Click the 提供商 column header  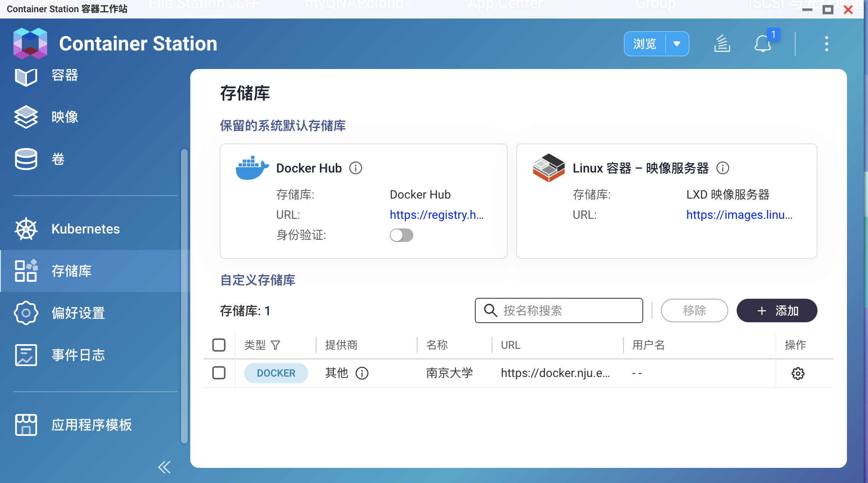coord(341,345)
